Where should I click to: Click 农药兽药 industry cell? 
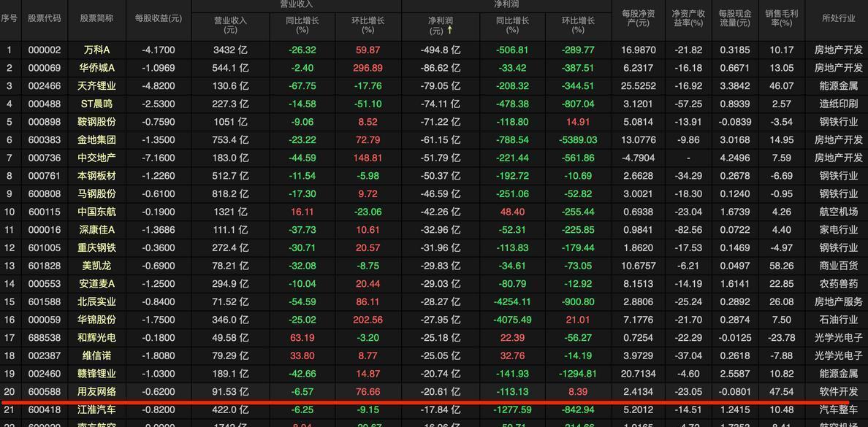coord(839,284)
